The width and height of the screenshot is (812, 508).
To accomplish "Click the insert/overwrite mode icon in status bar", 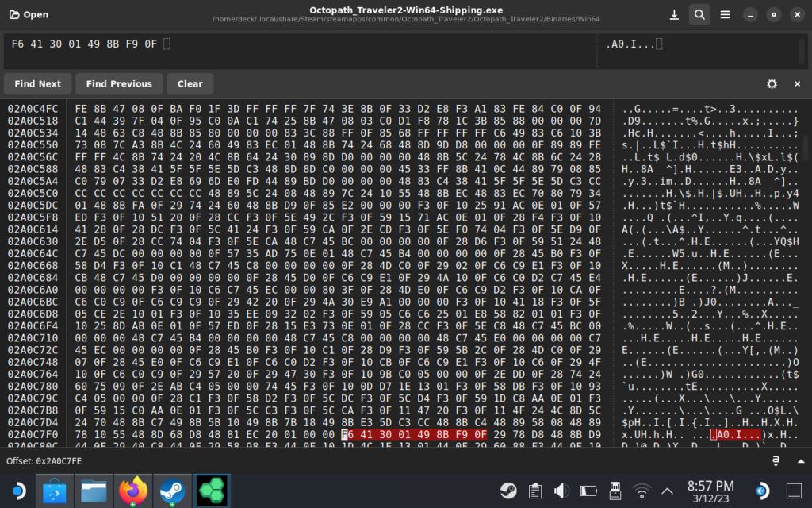I will coord(776,461).
